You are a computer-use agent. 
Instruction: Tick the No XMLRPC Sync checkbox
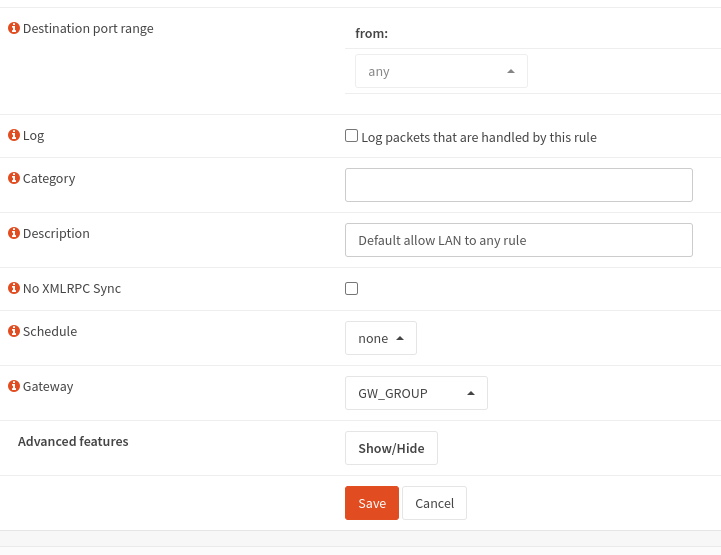pyautogui.click(x=351, y=289)
